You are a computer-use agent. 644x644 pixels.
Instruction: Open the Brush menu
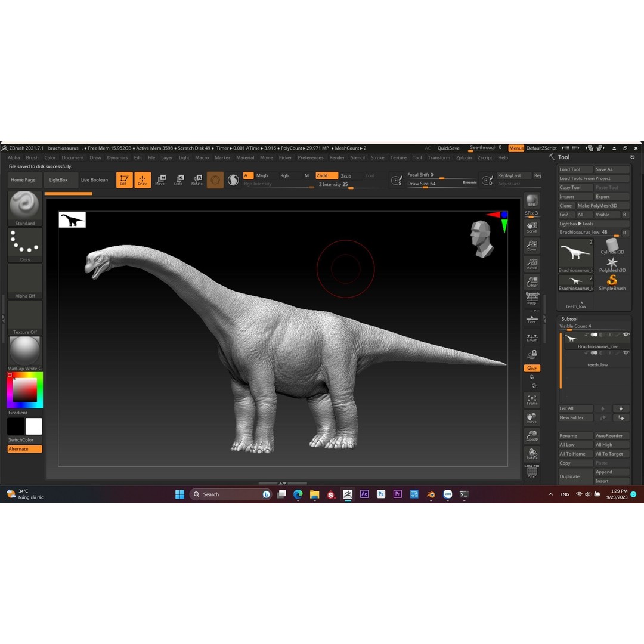[x=32, y=157]
